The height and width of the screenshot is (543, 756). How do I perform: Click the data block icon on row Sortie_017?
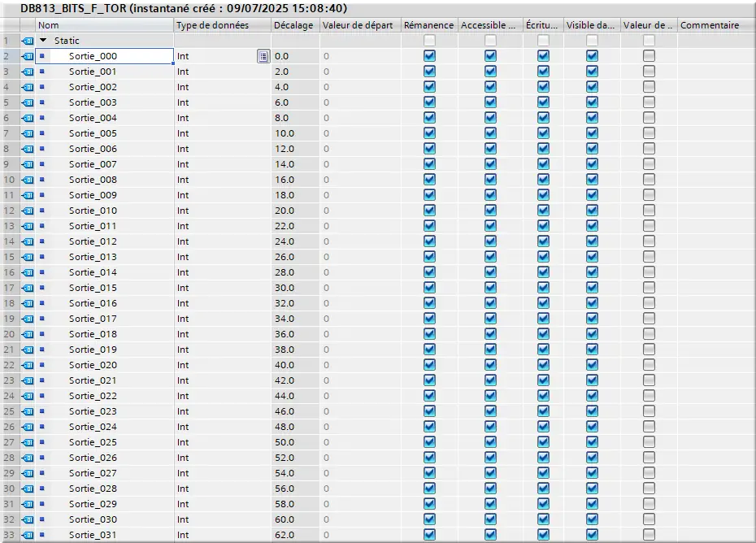[x=28, y=319]
